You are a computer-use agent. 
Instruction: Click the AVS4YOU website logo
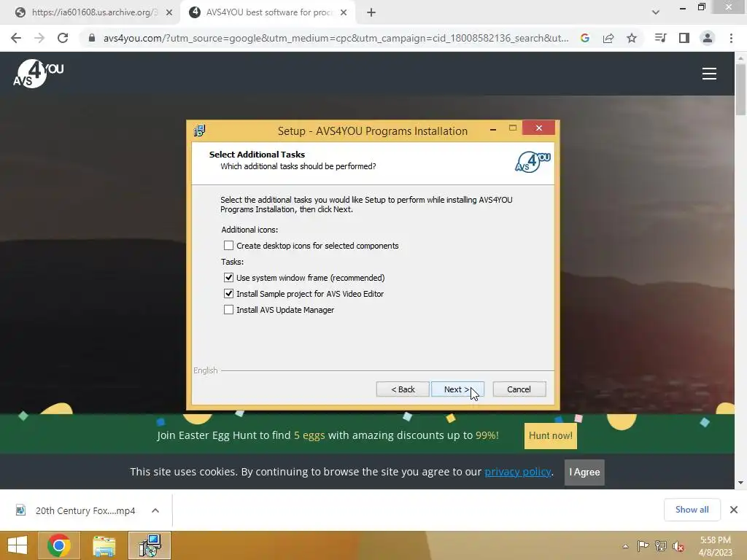(x=38, y=74)
